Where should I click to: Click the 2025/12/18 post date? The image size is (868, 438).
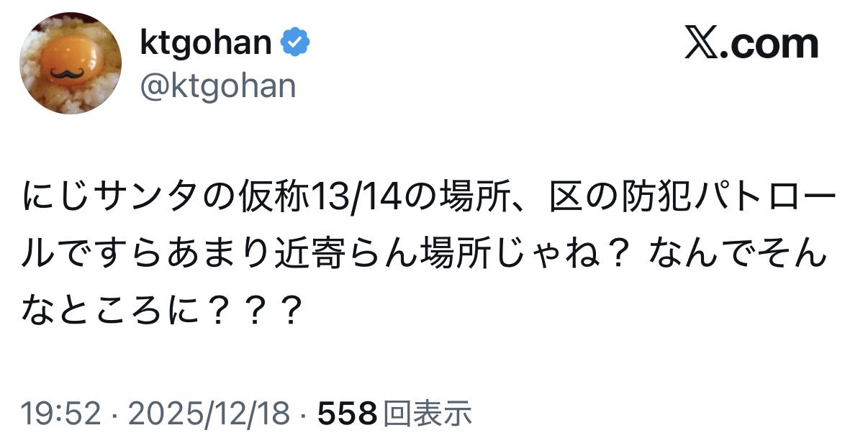tap(209, 414)
